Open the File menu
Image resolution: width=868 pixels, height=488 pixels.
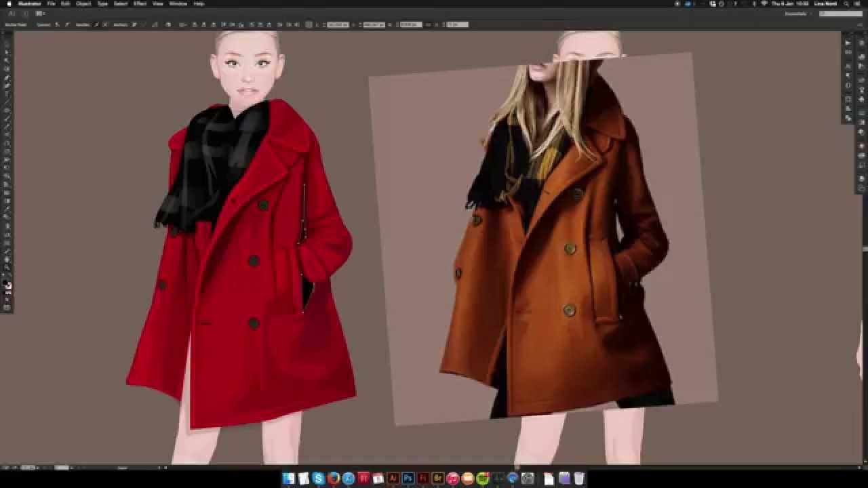[x=51, y=3]
